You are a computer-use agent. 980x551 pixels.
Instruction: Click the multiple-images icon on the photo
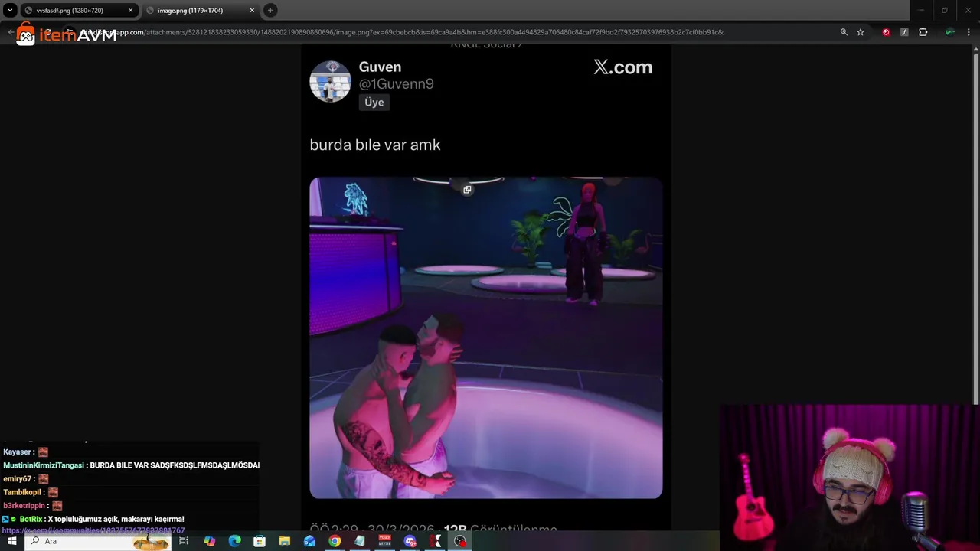(x=467, y=190)
